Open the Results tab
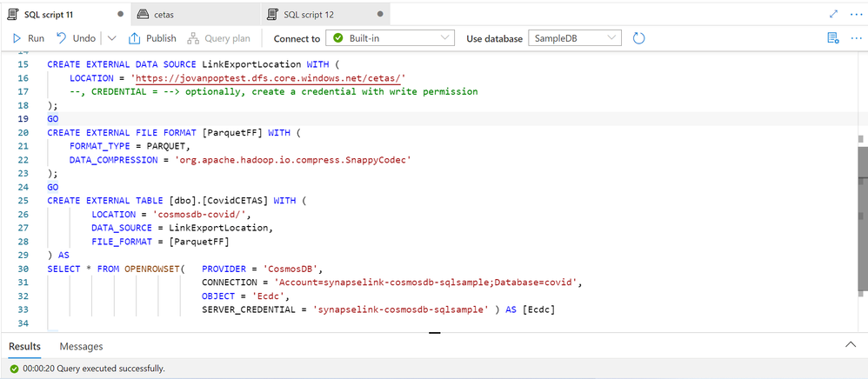This screenshot has width=868, height=379. 24,346
